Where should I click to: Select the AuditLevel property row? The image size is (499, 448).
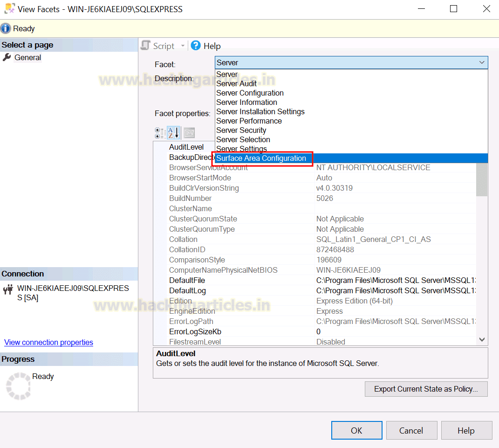tap(186, 147)
